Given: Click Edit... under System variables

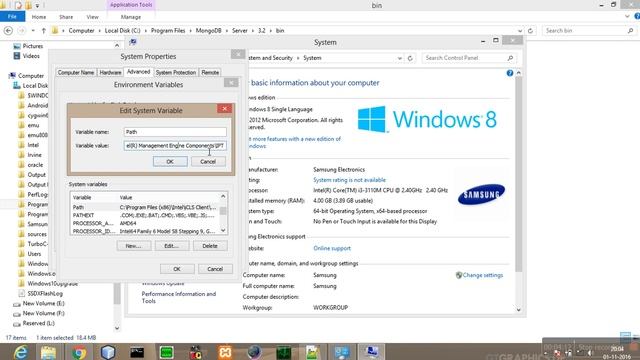Looking at the screenshot, I should (171, 246).
